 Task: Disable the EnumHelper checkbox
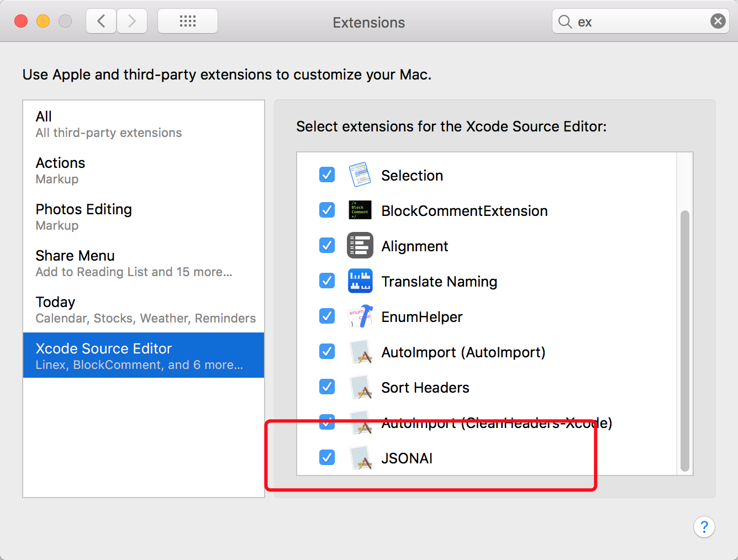click(x=327, y=316)
